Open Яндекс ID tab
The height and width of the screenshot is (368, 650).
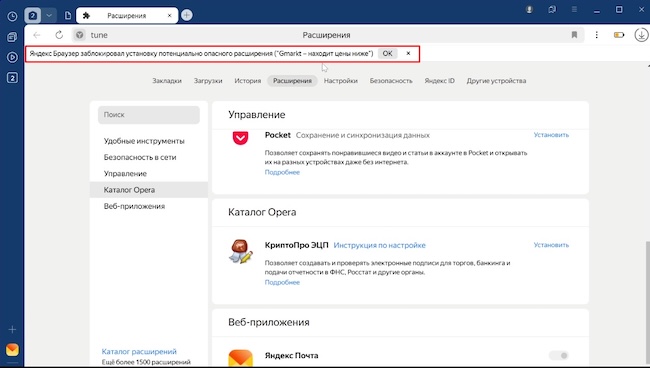(439, 81)
